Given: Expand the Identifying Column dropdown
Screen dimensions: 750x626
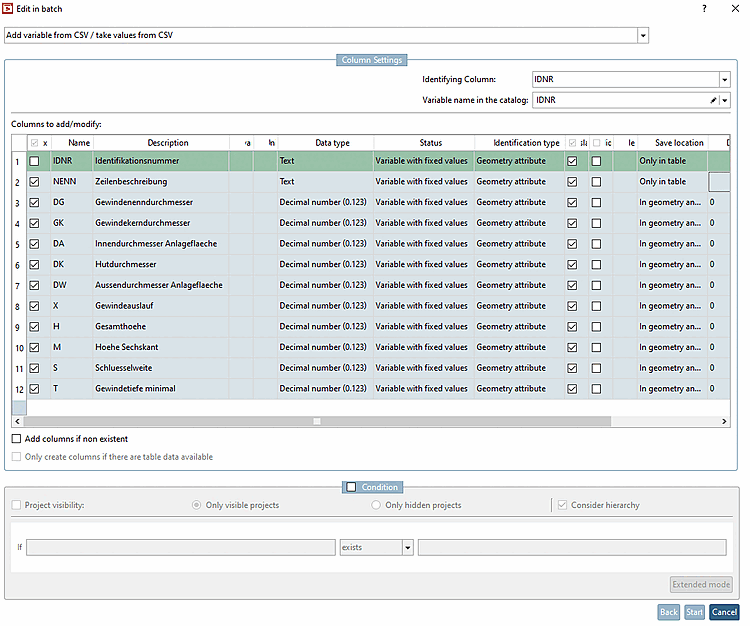Looking at the screenshot, I should click(724, 80).
